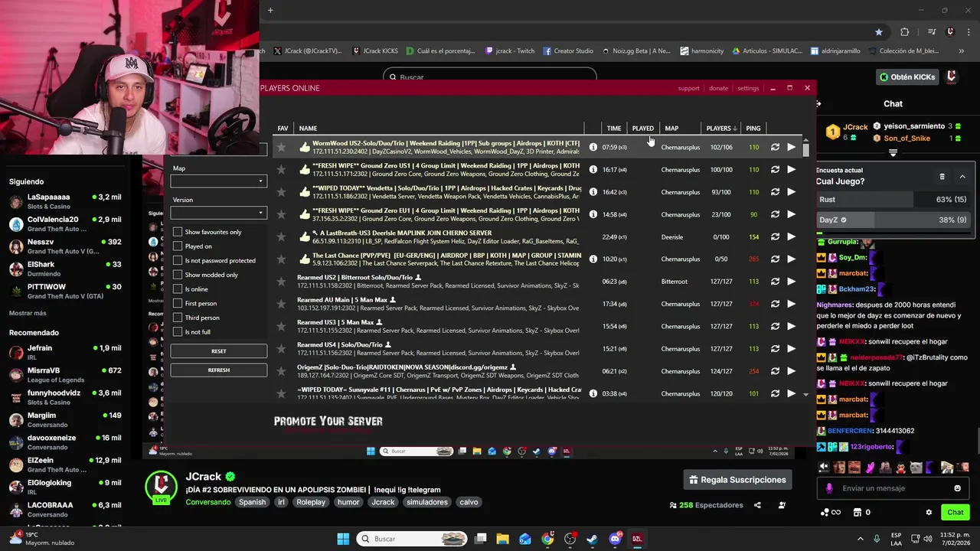Sort server list by PING column
This screenshot has height=551, width=980.
coord(753,128)
